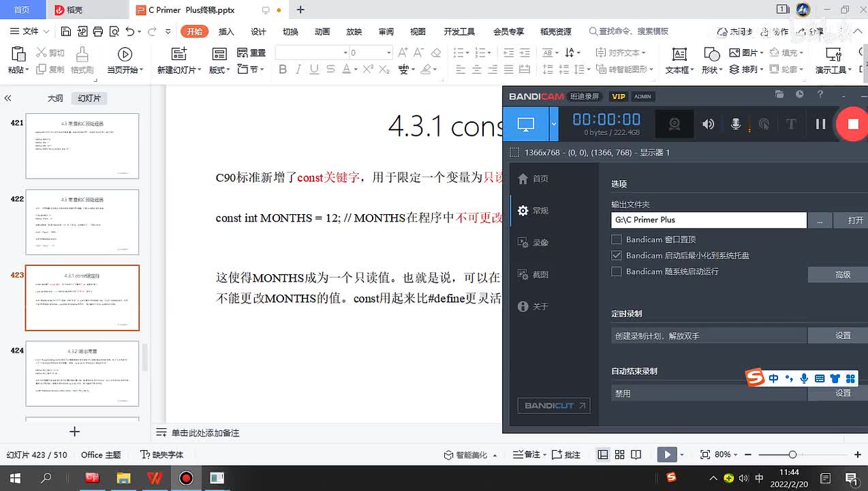Click Bandicam 高级 advanced button
Viewport: 868px width, 491px height.
point(839,274)
